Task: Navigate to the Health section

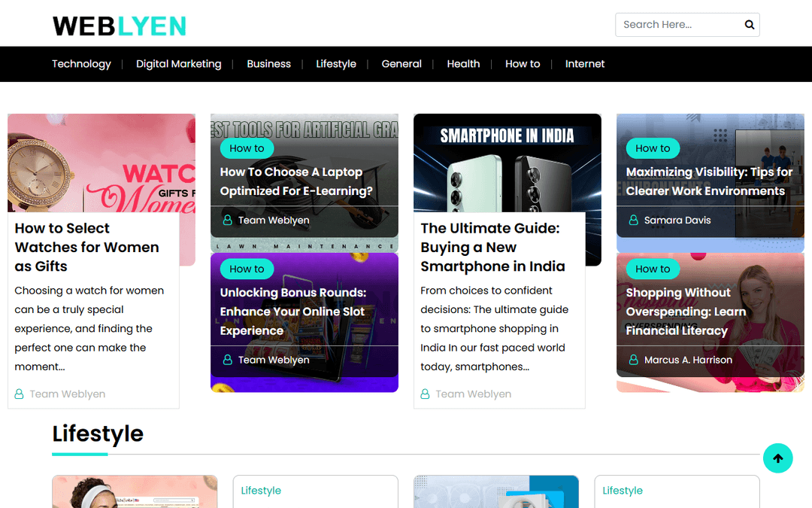Action: click(463, 64)
